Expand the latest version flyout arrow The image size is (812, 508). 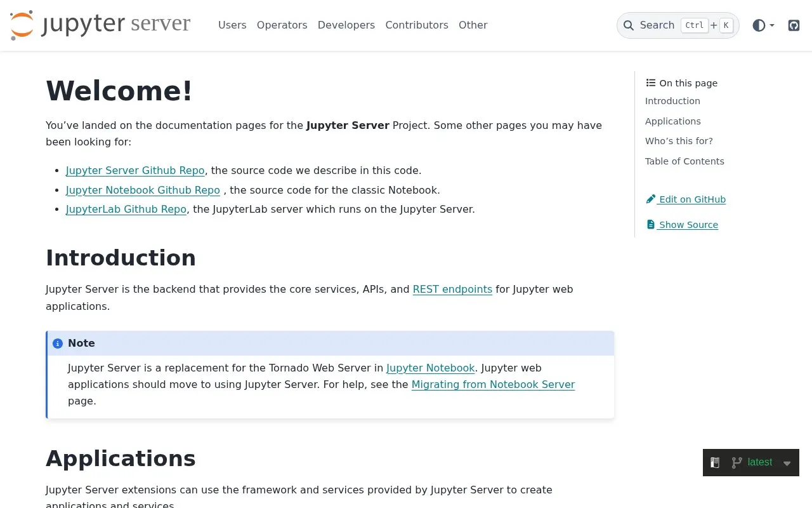(787, 463)
